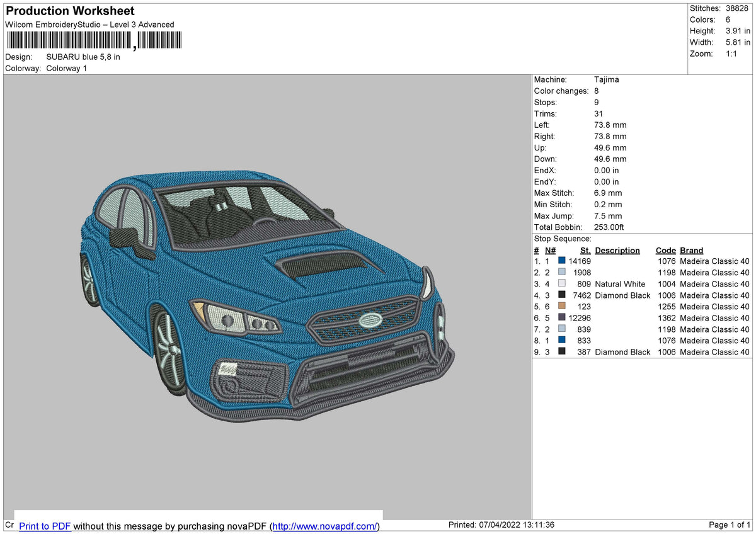
Task: Click the Production Worksheet title
Action: [69, 11]
